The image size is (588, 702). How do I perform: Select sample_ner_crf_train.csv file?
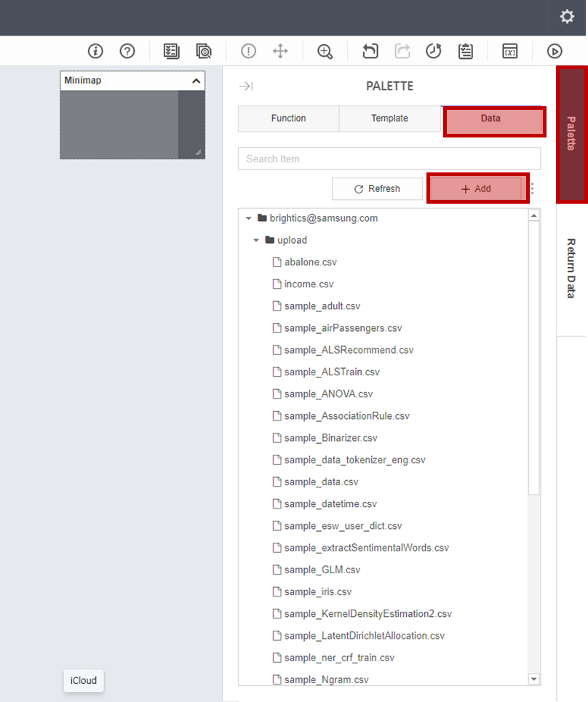[x=339, y=657]
